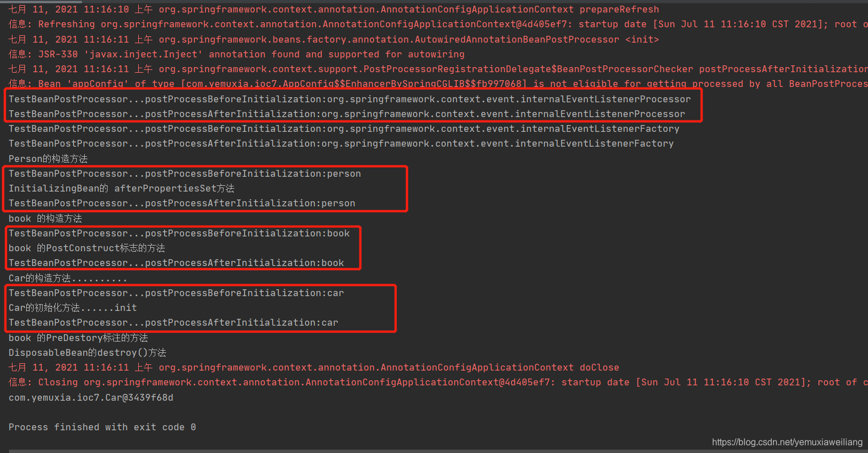The height and width of the screenshot is (453, 868).
Task: Select 'Process finished with exit code 0'
Action: 102,427
